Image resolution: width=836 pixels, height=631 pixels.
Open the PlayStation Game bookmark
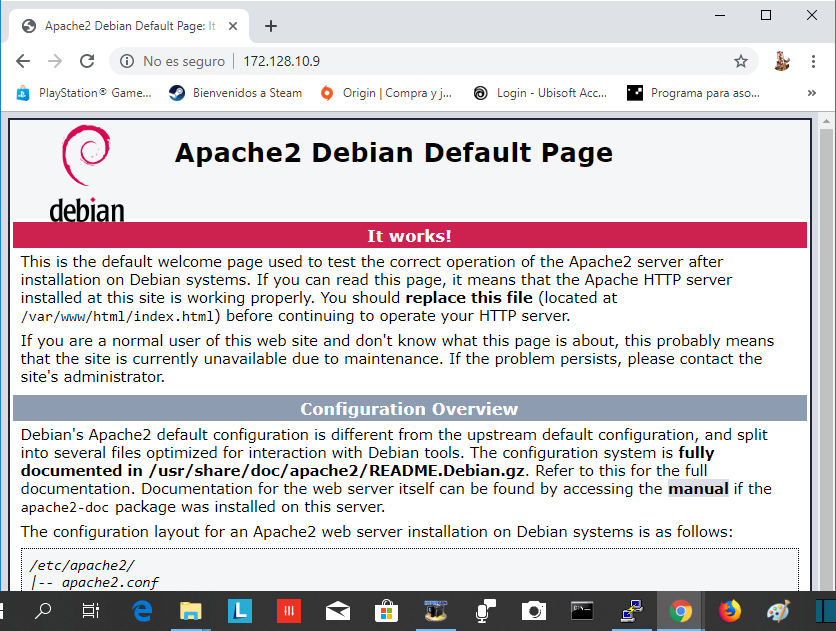point(84,93)
